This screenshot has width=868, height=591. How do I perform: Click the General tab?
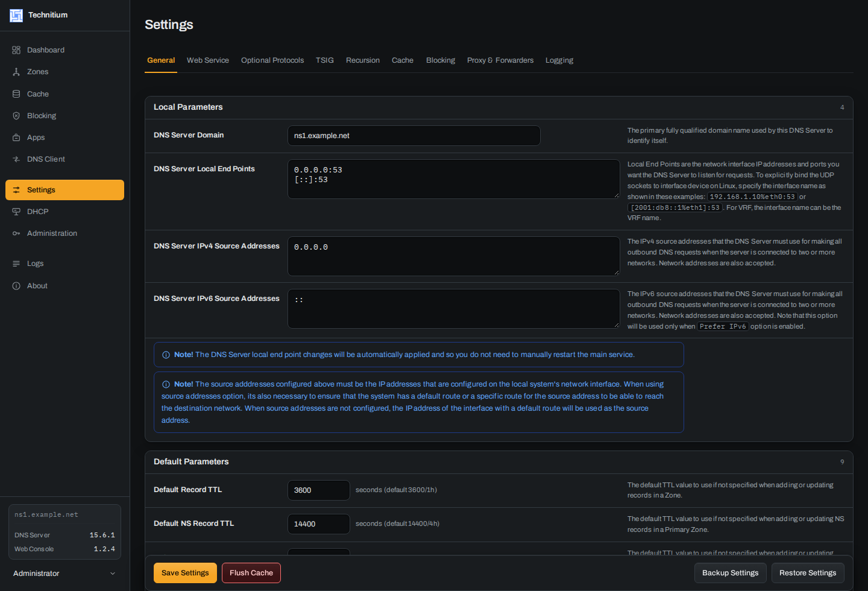(x=161, y=60)
